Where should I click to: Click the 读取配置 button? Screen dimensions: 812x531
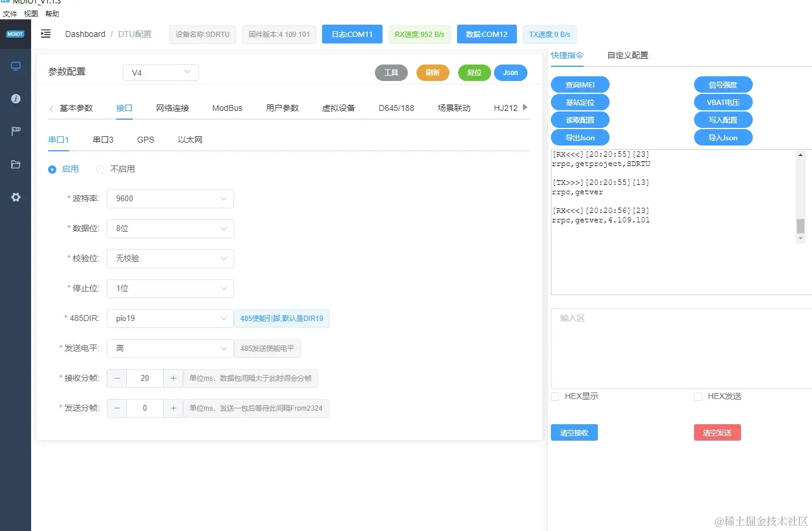pos(580,120)
